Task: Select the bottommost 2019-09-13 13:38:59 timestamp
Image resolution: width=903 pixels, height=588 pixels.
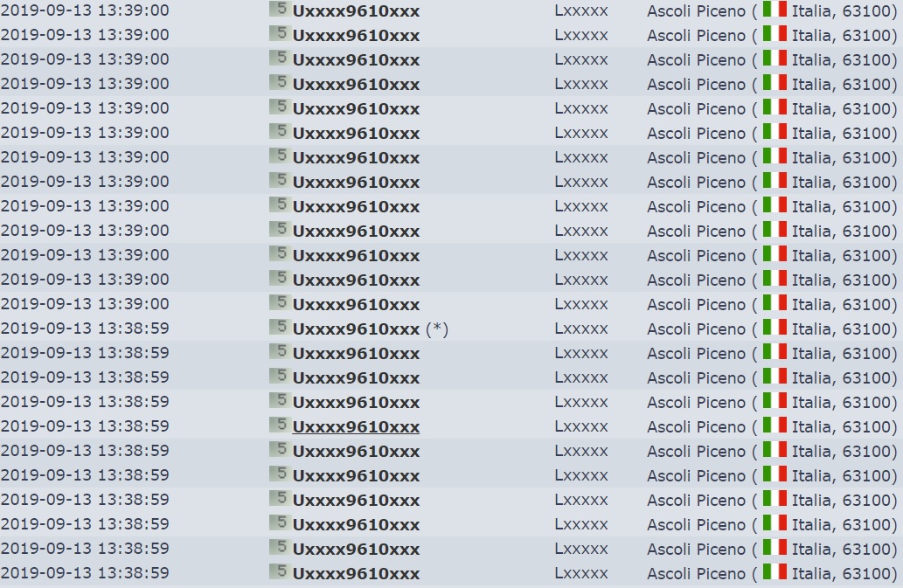Action: [x=86, y=573]
